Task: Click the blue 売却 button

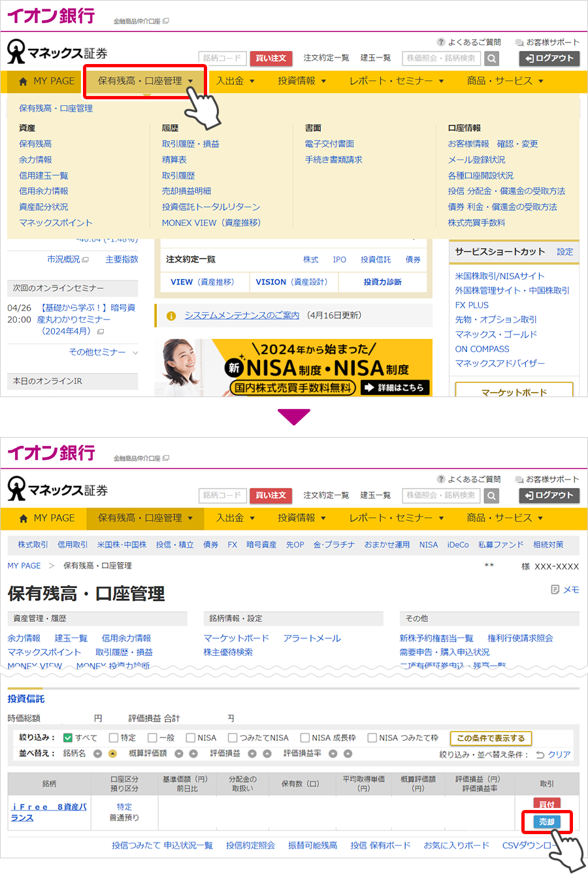Action: point(547,822)
